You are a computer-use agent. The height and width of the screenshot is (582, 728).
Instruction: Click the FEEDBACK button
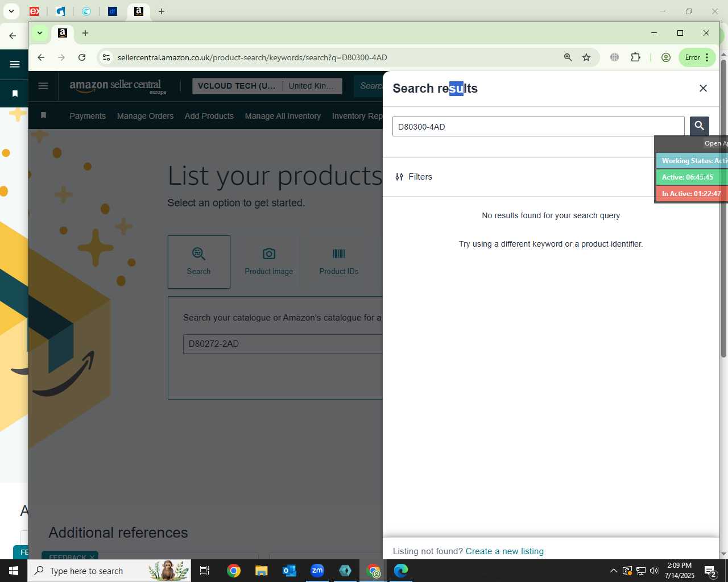[x=70, y=556]
